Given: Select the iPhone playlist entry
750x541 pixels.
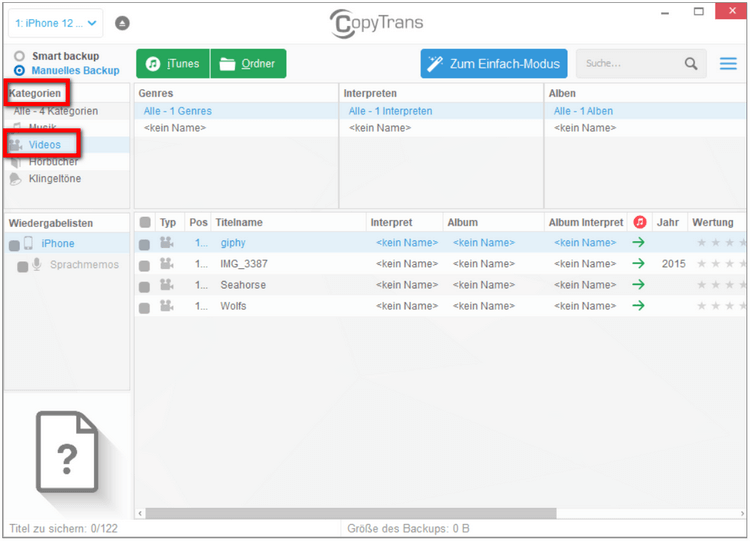Looking at the screenshot, I should [67, 243].
